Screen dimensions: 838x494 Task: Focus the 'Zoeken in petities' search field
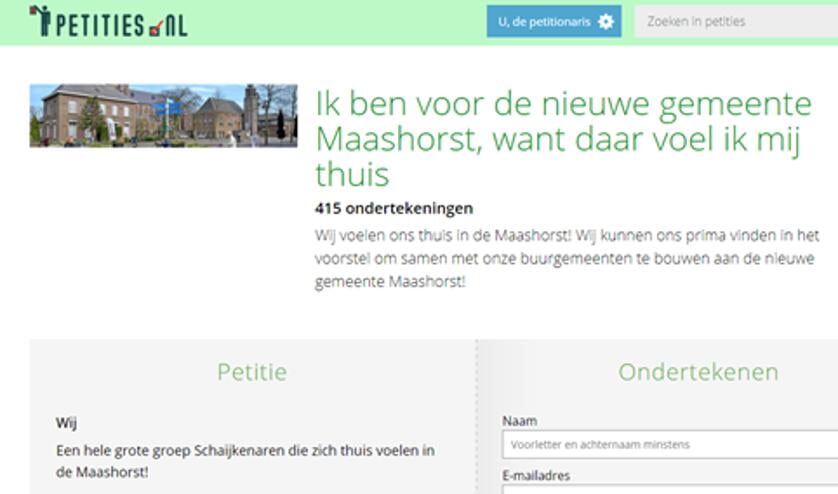pos(736,21)
